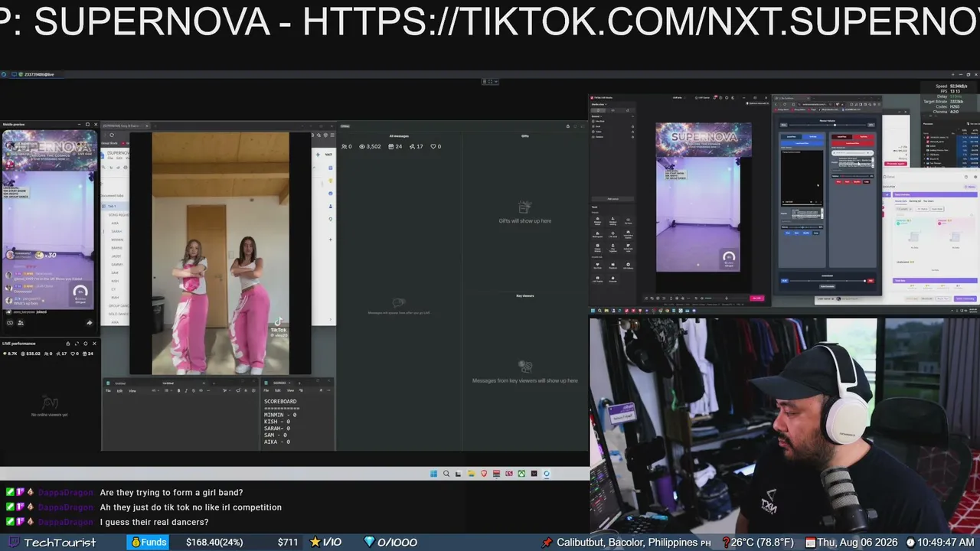Click the chat bubble icon in messages panel
The image size is (980, 551).
pyautogui.click(x=398, y=303)
